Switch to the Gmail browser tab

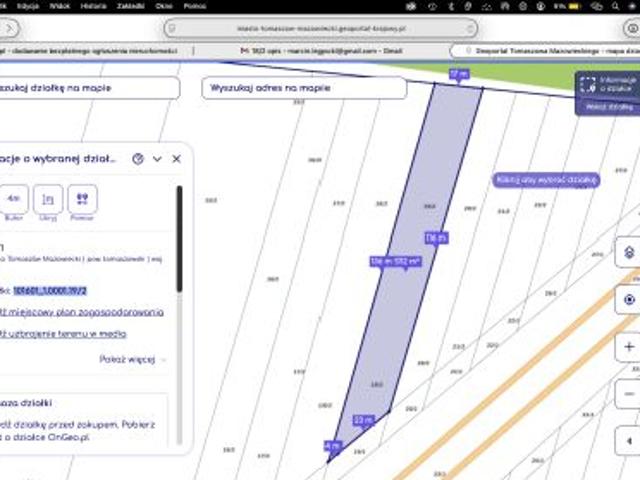322,51
